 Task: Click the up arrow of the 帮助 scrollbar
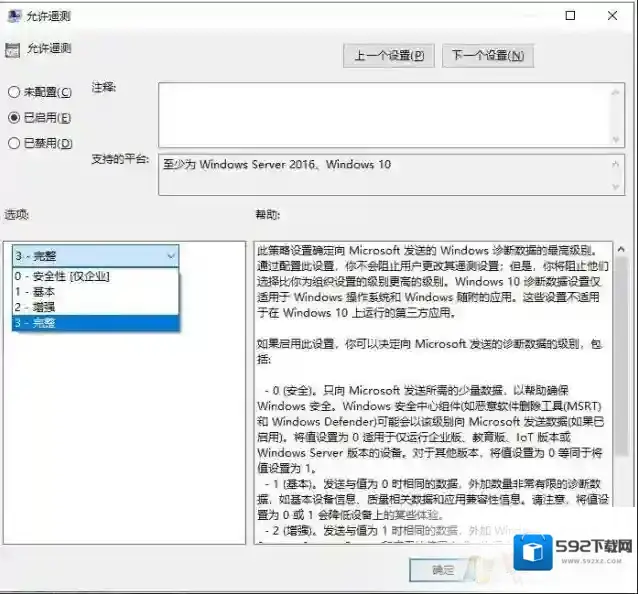(621, 249)
